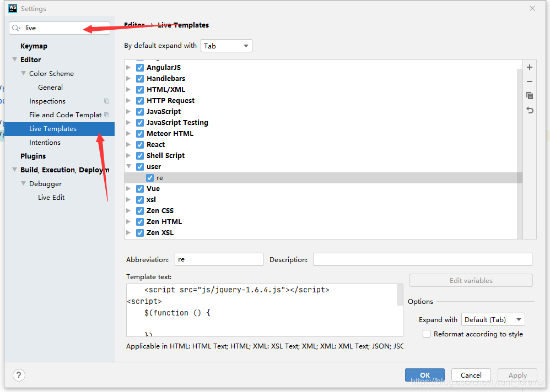Collapse the Debugger subtree
The width and height of the screenshot is (550, 392).
(x=23, y=183)
